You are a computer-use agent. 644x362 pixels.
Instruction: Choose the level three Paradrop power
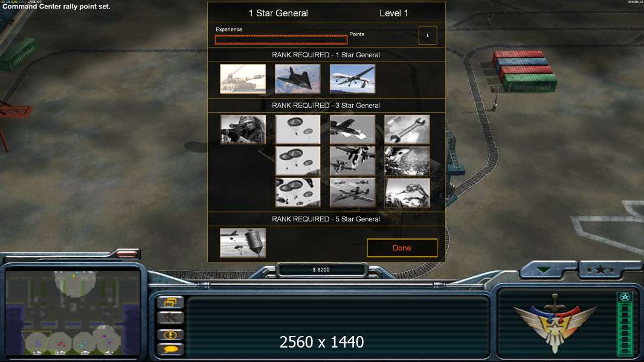(x=297, y=192)
